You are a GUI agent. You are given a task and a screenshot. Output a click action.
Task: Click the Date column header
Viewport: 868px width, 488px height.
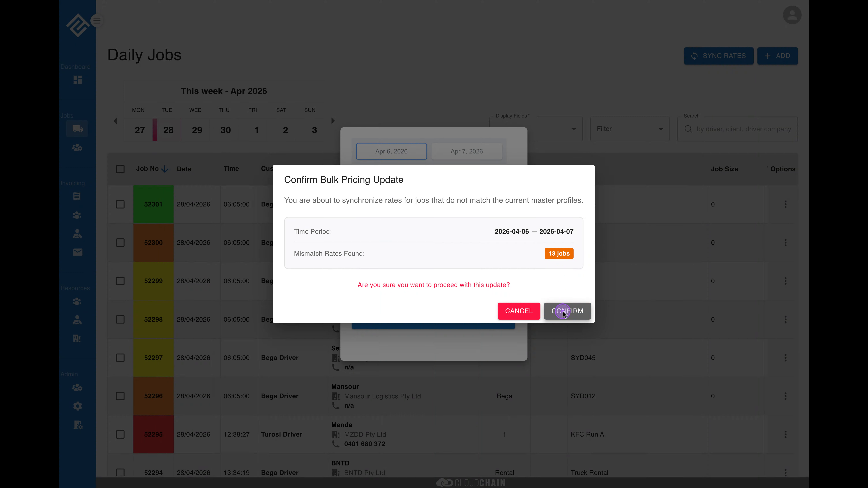pyautogui.click(x=184, y=169)
